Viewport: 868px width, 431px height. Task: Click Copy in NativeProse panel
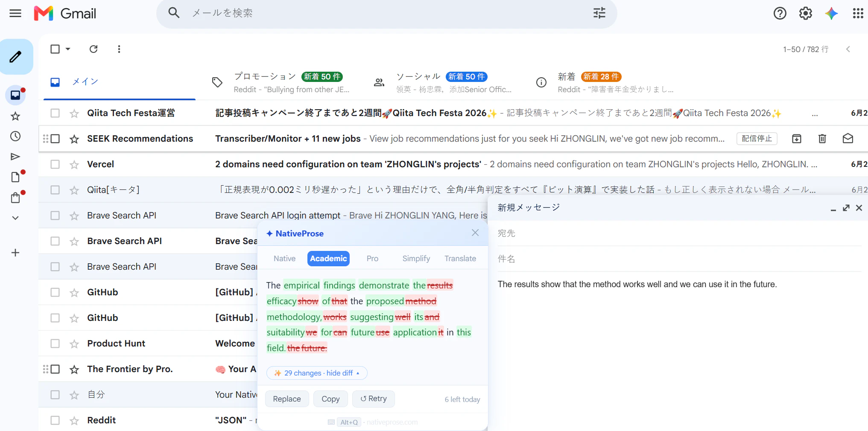[330, 399]
